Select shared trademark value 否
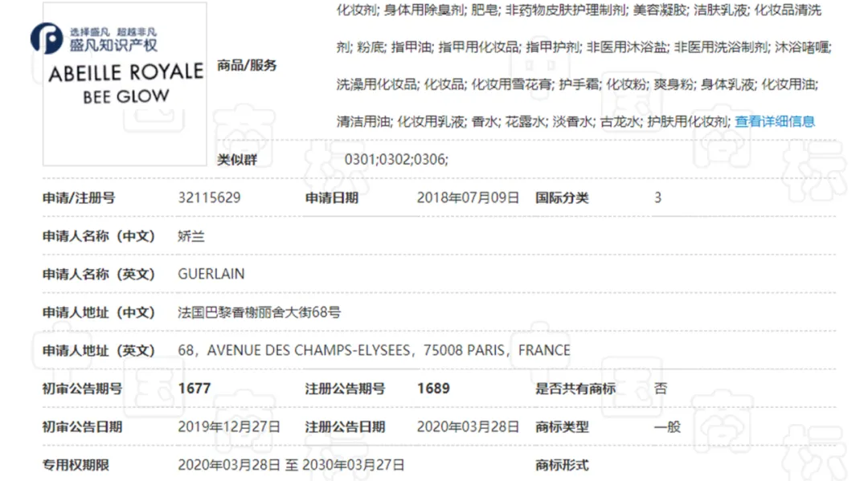This screenshot has height=481, width=868. pos(661,389)
